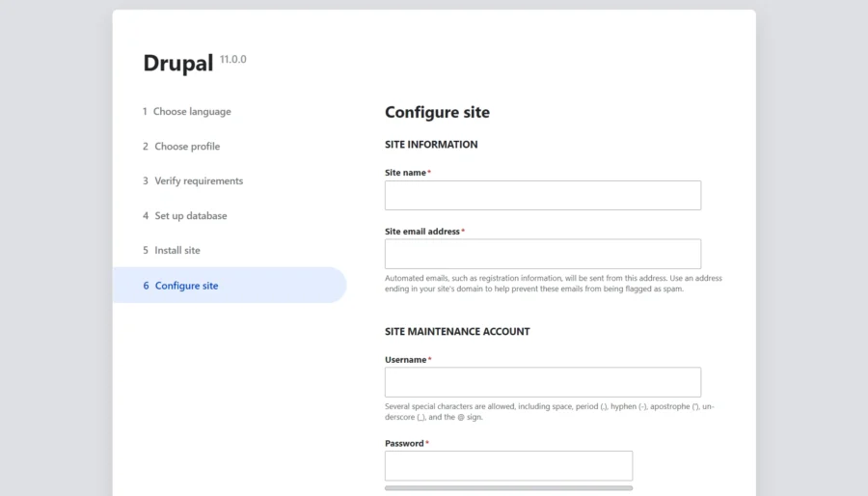Select the Password input field

tap(508, 465)
